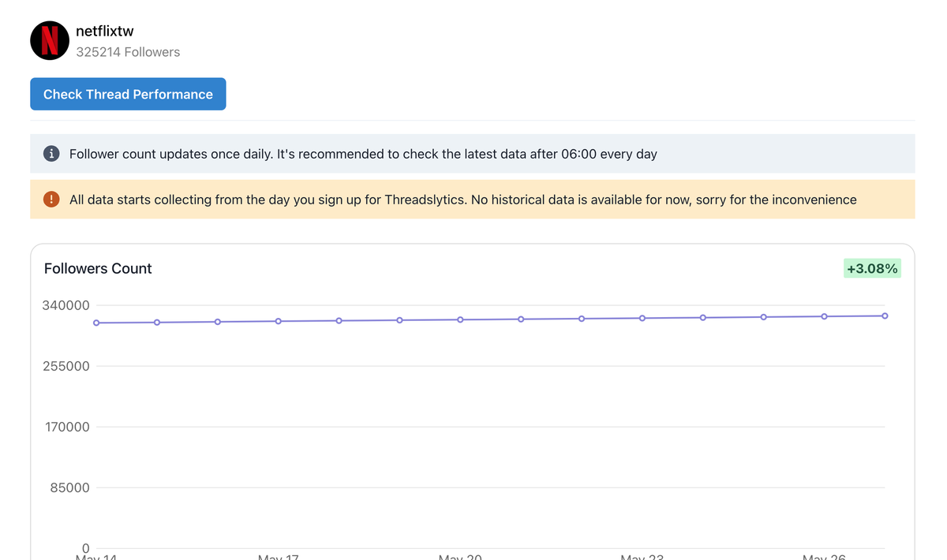Click the orange warning icon in notice

(x=51, y=200)
